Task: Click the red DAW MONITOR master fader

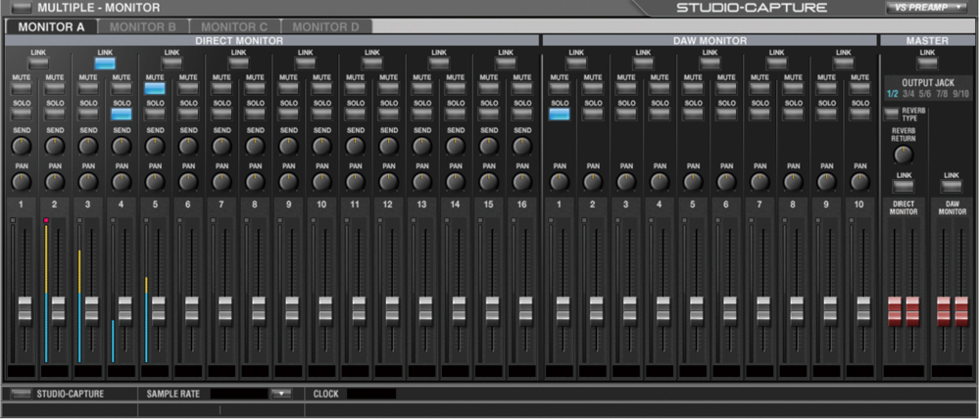Action: tap(952, 310)
